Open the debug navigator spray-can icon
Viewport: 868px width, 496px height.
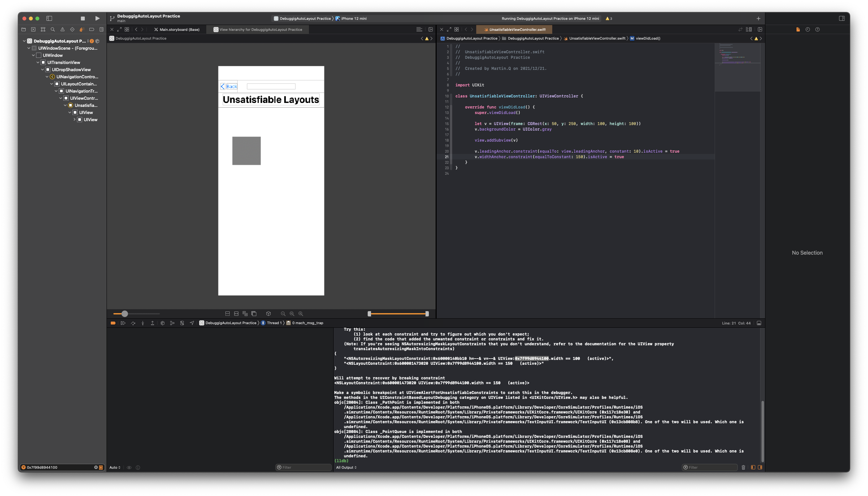coord(82,29)
